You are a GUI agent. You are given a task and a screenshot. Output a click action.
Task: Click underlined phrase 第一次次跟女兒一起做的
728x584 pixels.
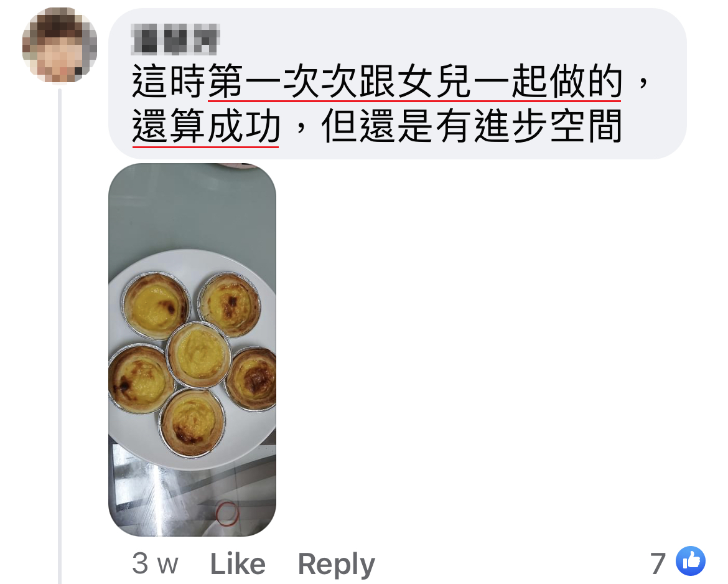click(414, 82)
